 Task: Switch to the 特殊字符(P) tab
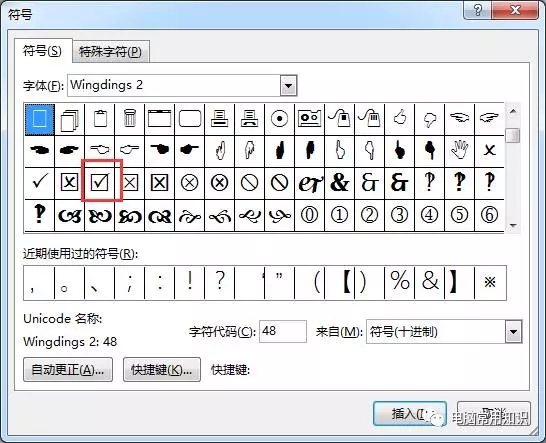point(110,52)
